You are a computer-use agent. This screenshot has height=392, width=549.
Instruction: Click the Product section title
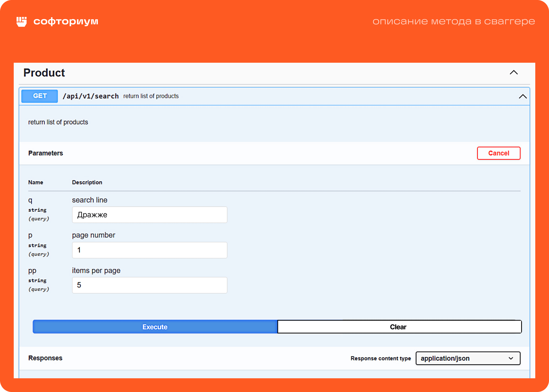tap(44, 73)
